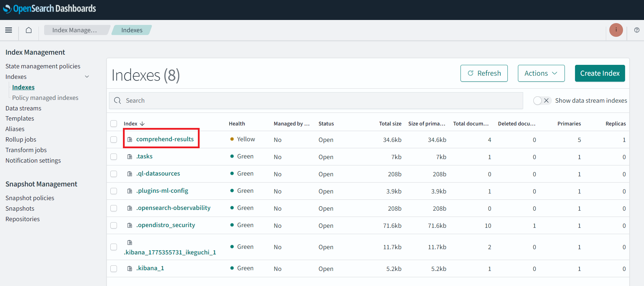
Task: Tick the .ql-datasources row checkbox
Action: [114, 174]
